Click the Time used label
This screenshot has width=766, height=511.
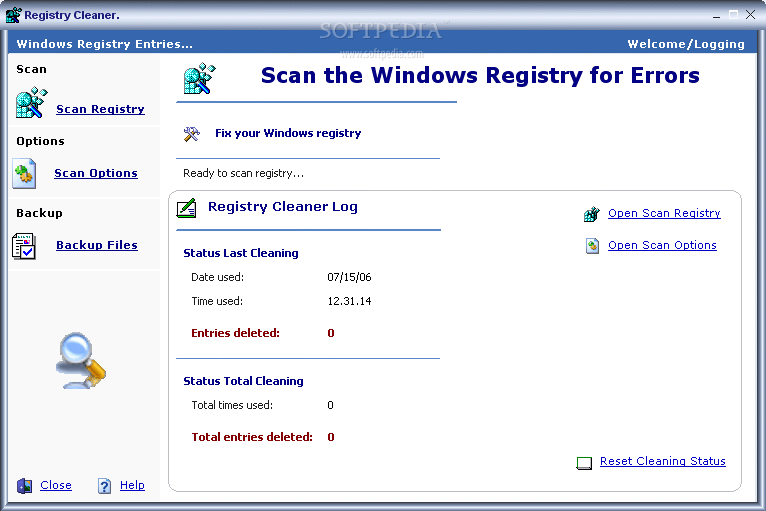tap(217, 301)
